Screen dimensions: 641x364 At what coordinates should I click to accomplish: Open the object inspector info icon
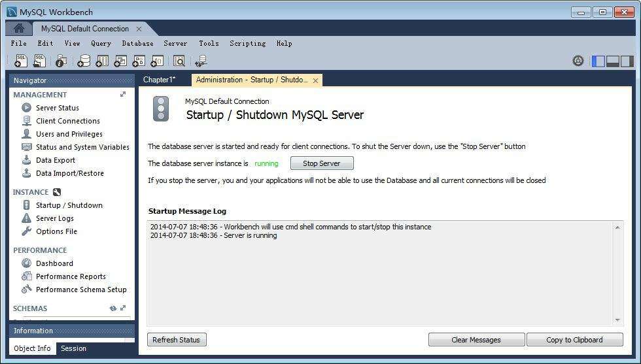[x=61, y=61]
